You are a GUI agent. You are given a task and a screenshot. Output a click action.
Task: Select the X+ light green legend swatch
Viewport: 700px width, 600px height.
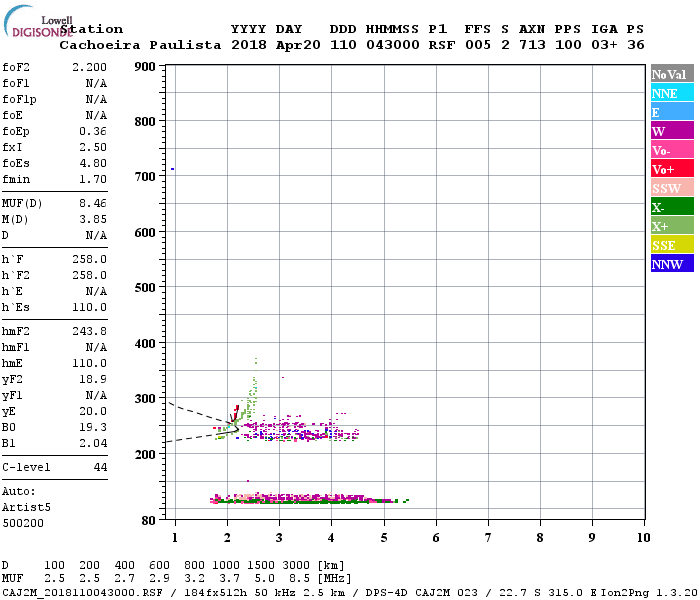[x=672, y=225]
